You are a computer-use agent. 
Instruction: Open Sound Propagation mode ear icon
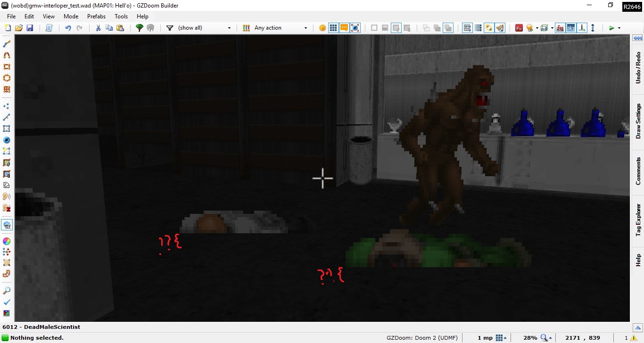pos(7,196)
